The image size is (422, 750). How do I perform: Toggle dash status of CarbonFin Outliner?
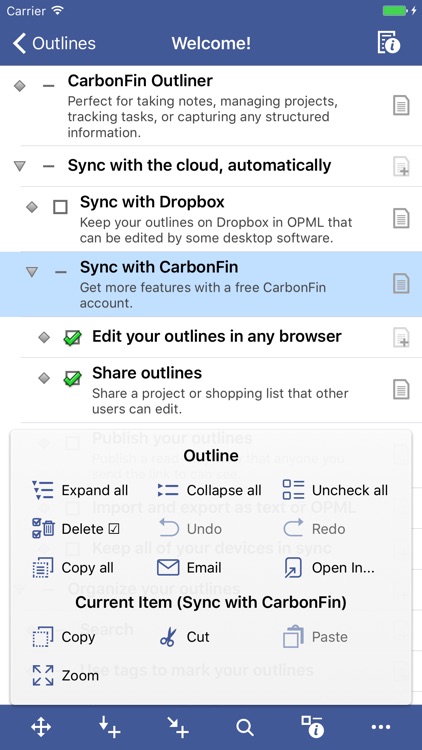coord(48,86)
